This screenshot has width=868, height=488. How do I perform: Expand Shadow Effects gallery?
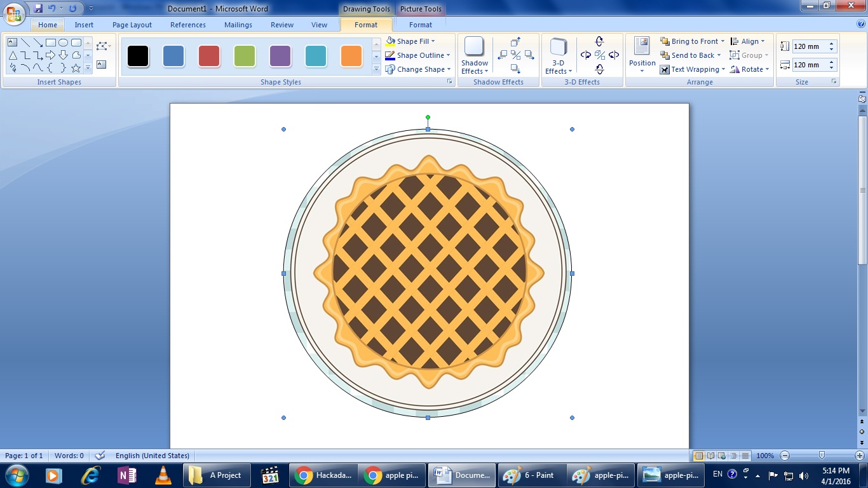click(x=475, y=55)
